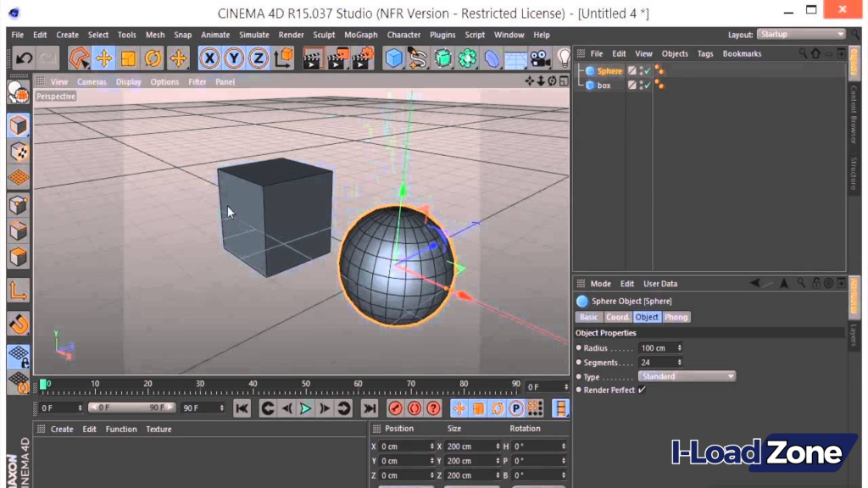Switch to the Coord. tab in Attributes
868x488 pixels.
pos(617,317)
